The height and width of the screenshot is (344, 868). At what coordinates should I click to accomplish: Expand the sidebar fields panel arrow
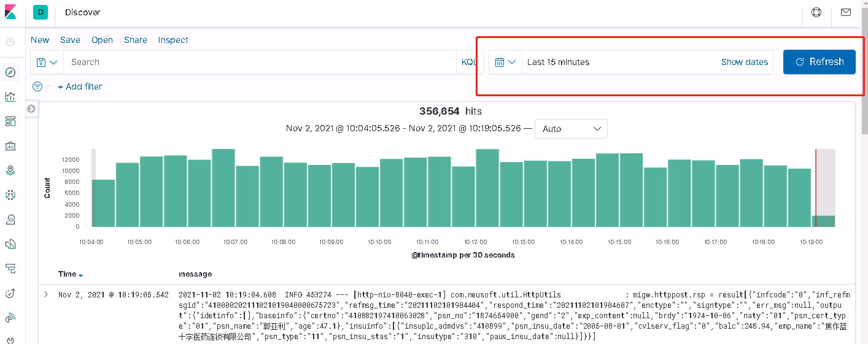coord(31,109)
